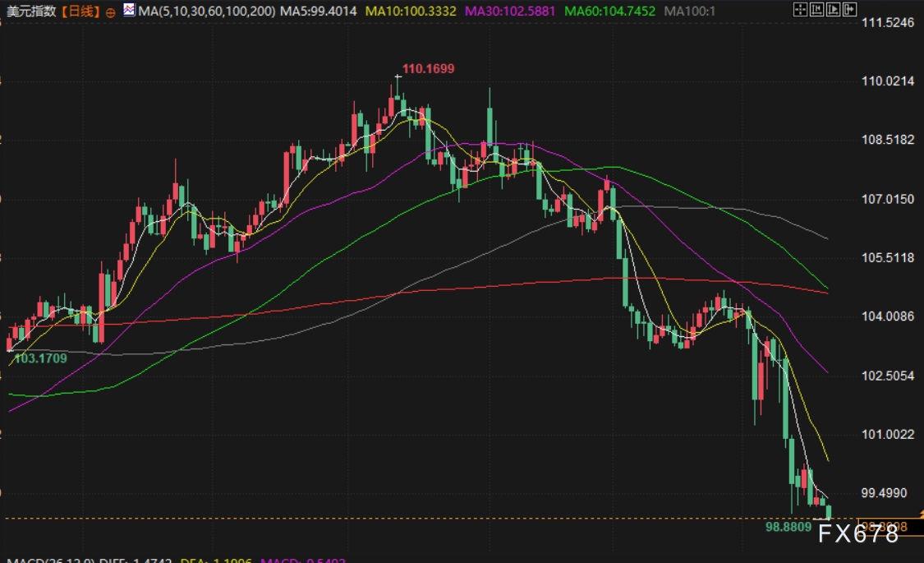Click the gray MA100 legend label
Viewport: 924px width, 563px height.
[690, 12]
